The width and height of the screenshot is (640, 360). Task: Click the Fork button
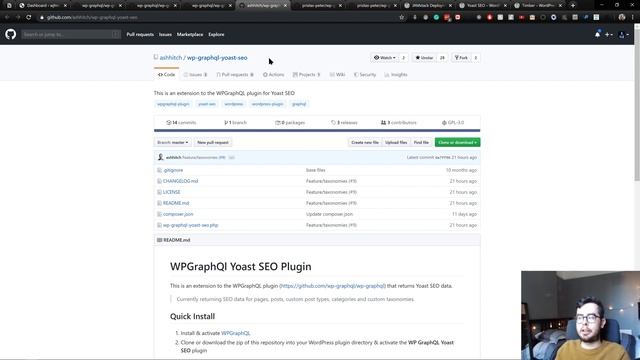tap(461, 58)
